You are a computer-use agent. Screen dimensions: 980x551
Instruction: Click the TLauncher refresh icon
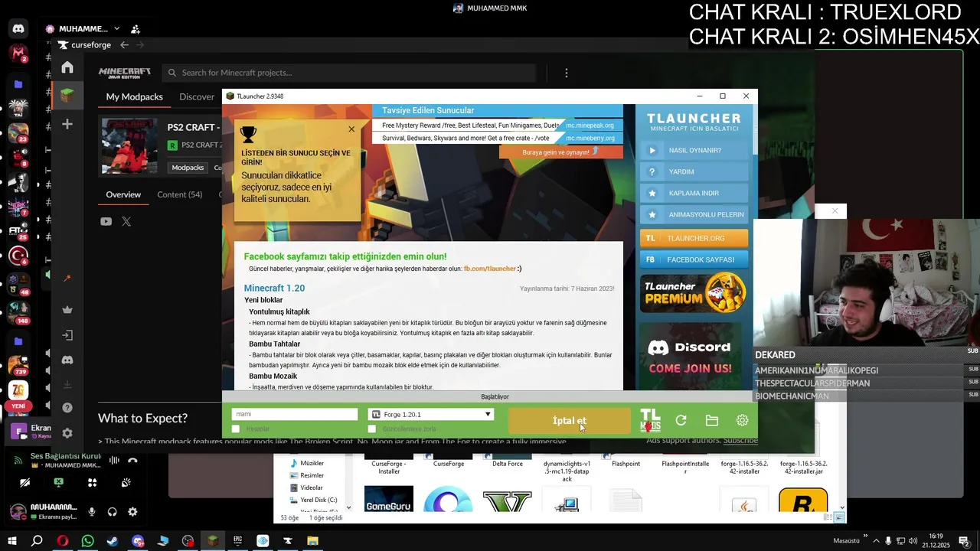coord(681,420)
